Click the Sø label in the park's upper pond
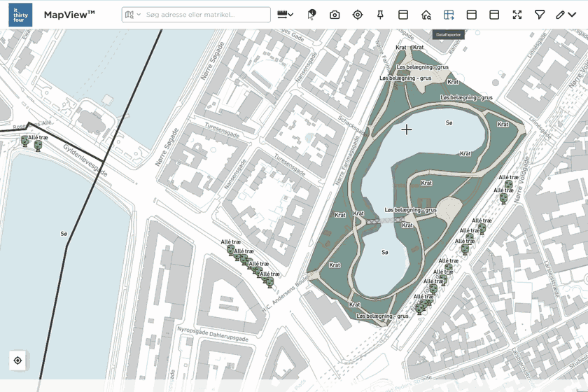588x392 pixels. (449, 122)
